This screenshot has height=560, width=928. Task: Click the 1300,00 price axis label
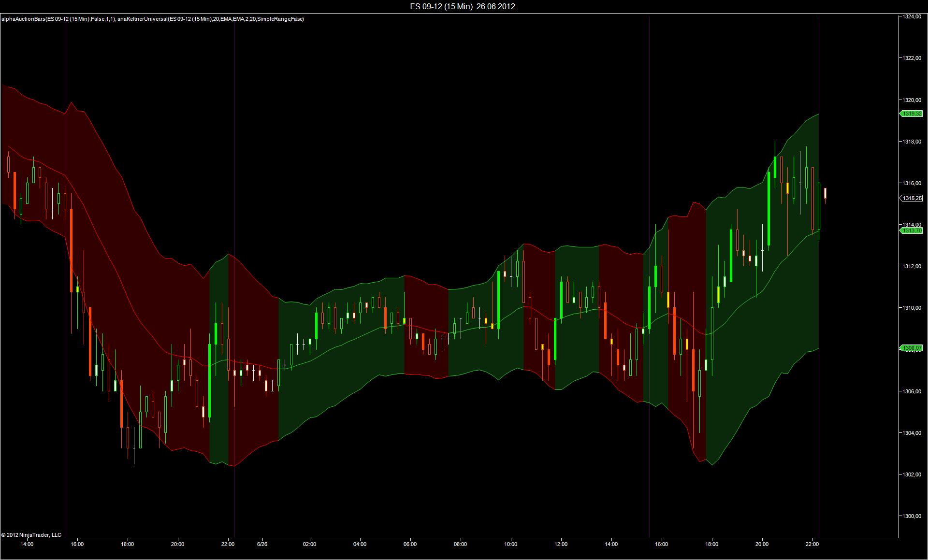click(912, 517)
